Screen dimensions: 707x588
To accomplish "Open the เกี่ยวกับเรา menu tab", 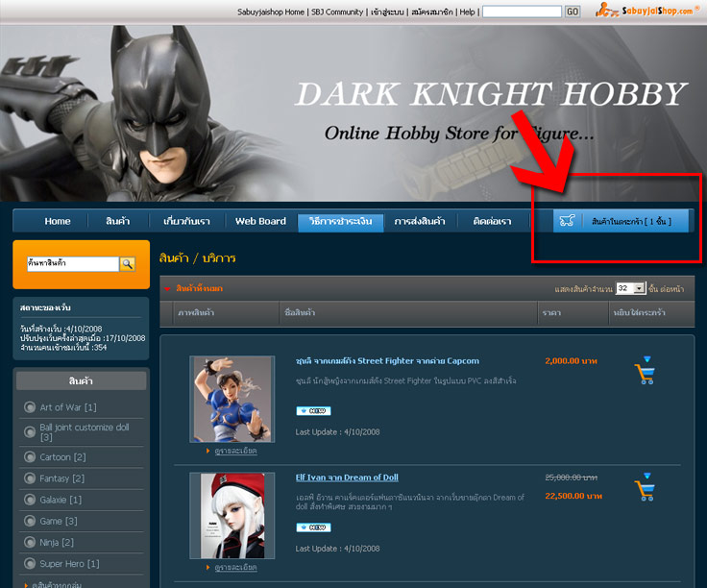I will point(186,221).
